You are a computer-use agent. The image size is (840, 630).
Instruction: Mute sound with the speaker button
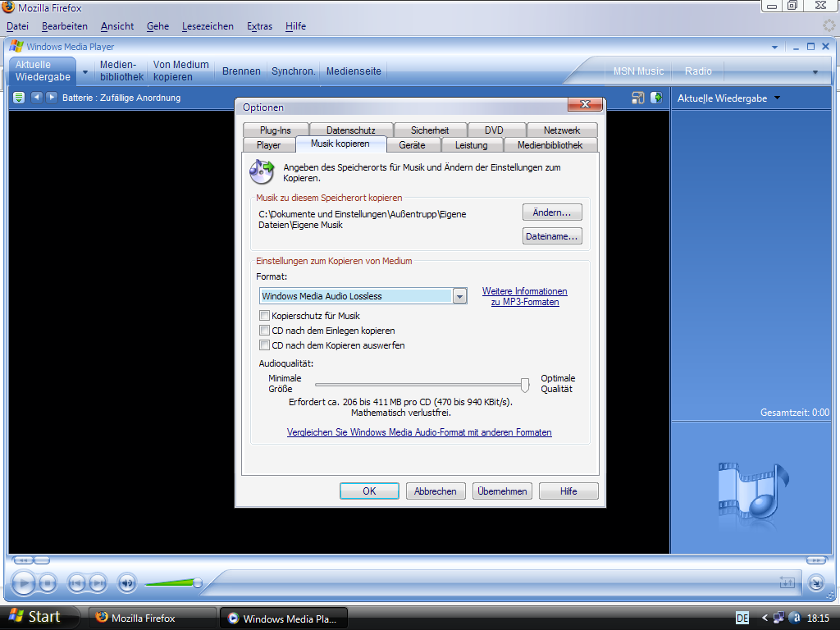[x=127, y=583]
